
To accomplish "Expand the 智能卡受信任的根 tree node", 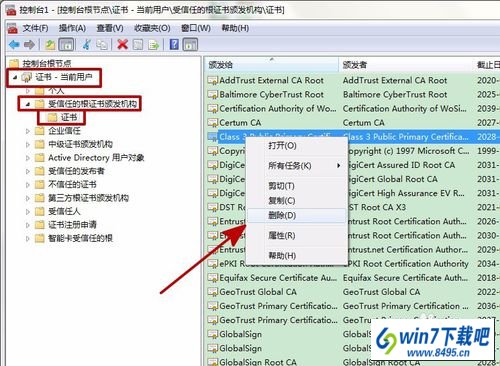I will [x=28, y=238].
